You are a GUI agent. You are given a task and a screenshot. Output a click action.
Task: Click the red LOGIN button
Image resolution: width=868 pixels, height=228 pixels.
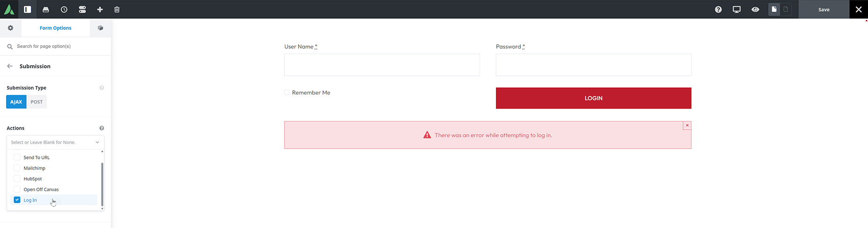594,98
